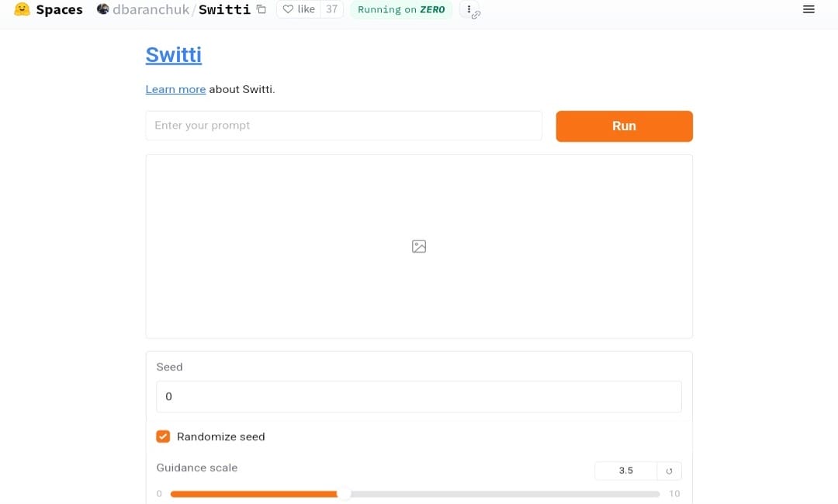
Task: Open the dbaranchuk profile avatar
Action: click(x=102, y=9)
